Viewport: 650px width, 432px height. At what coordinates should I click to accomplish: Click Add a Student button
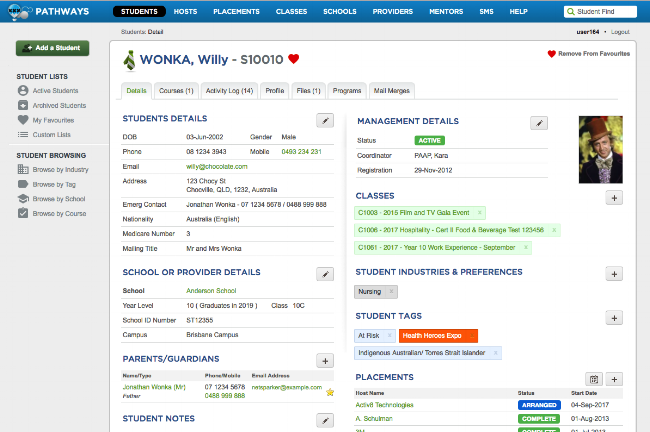coord(52,48)
